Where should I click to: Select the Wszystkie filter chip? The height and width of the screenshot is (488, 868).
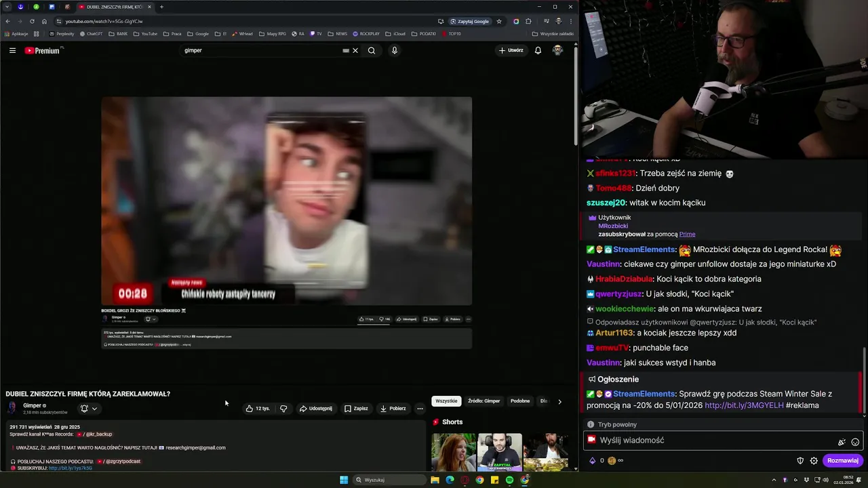[x=446, y=401]
